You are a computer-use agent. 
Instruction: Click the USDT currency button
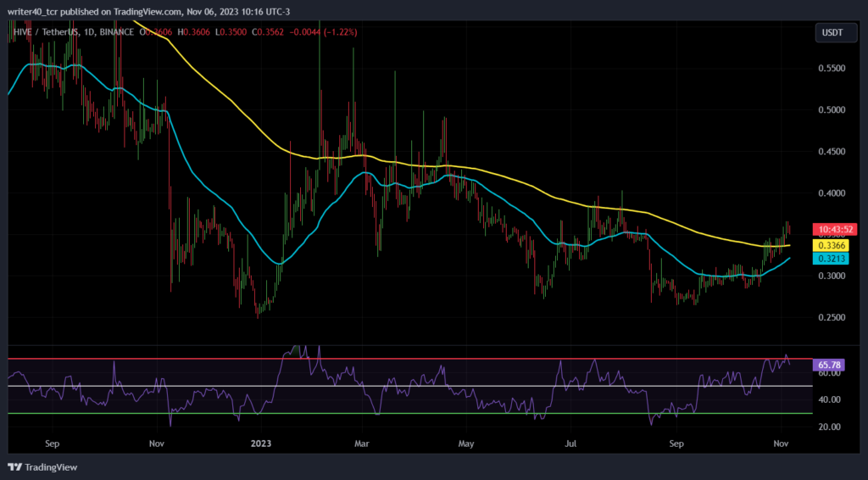tap(836, 33)
